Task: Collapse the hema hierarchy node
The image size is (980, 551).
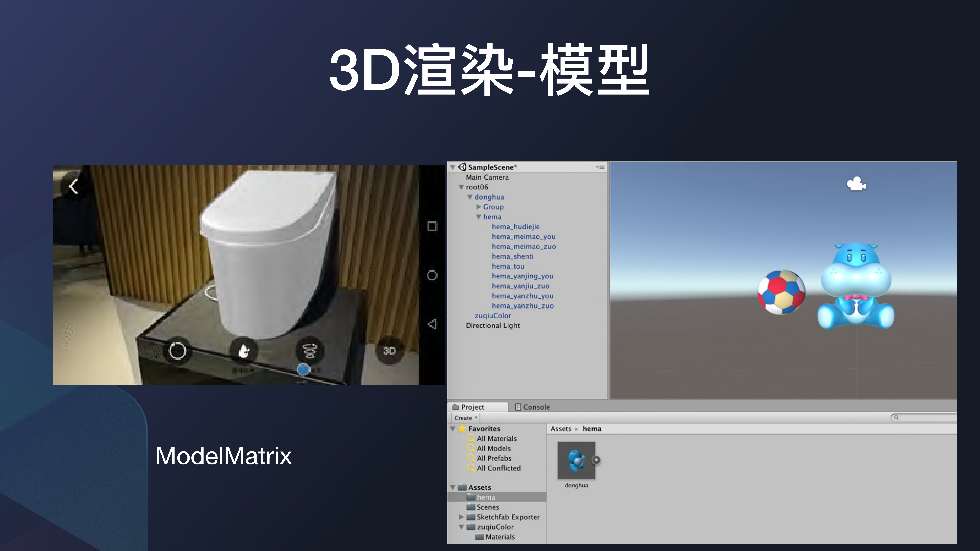Action: (479, 217)
